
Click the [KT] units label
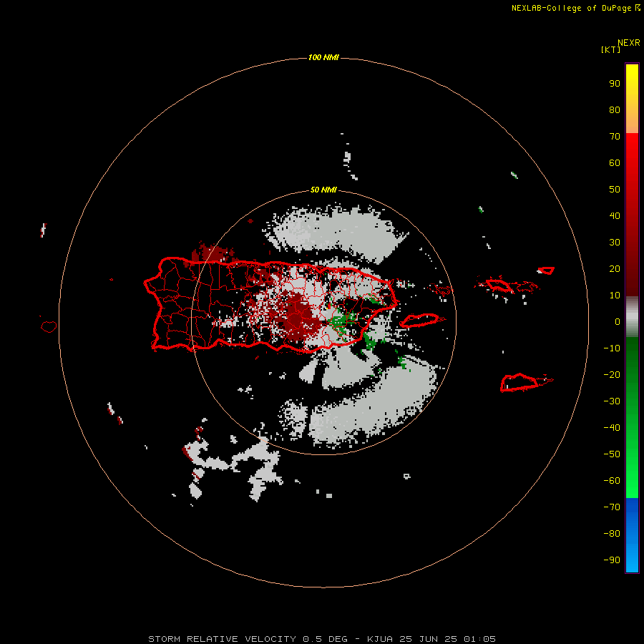click(x=610, y=49)
